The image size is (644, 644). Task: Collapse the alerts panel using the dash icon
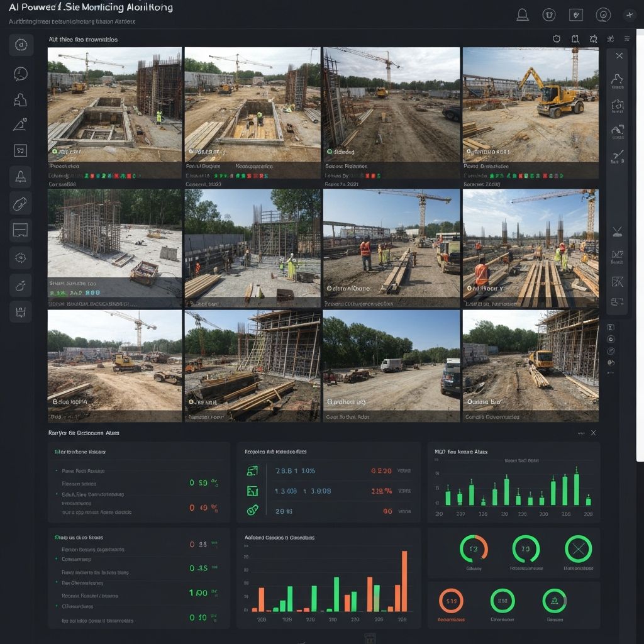580,433
